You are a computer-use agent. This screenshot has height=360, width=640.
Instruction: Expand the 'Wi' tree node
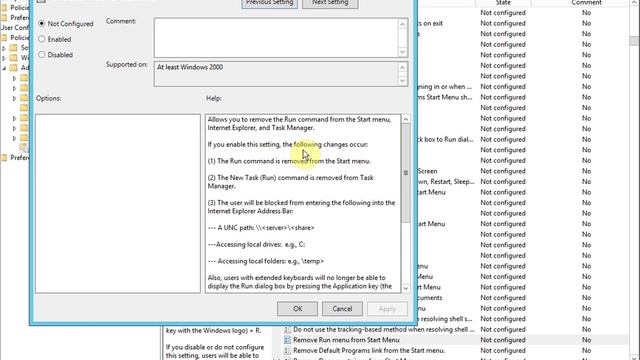(4, 58)
